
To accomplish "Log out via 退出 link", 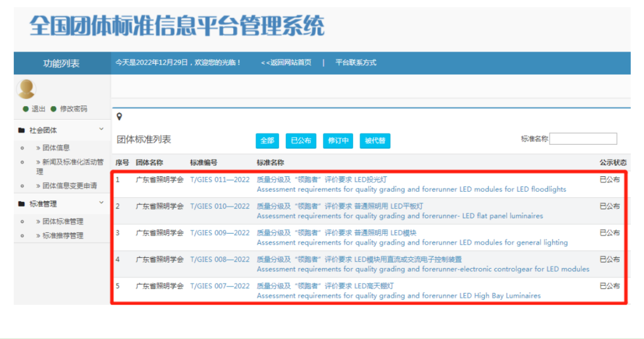I will 38,109.
